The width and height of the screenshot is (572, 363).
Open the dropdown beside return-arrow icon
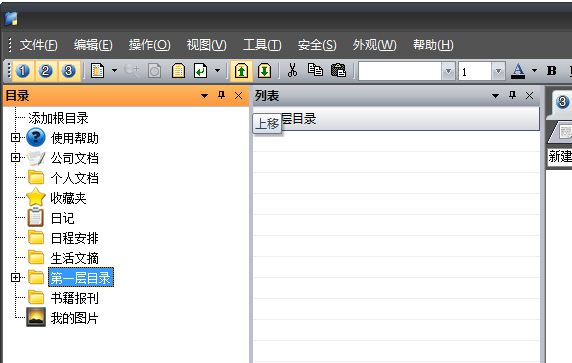pyautogui.click(x=217, y=71)
